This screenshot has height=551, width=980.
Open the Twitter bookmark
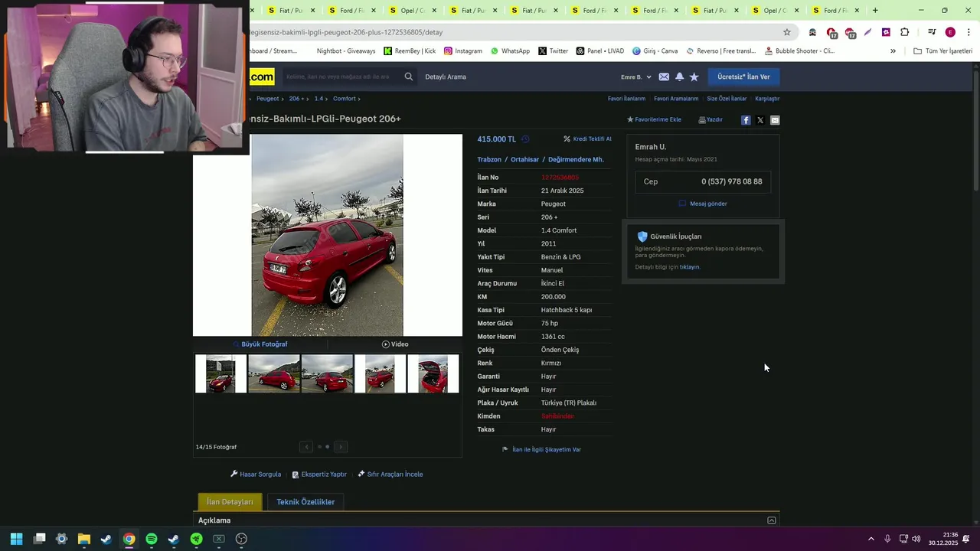[553, 51]
